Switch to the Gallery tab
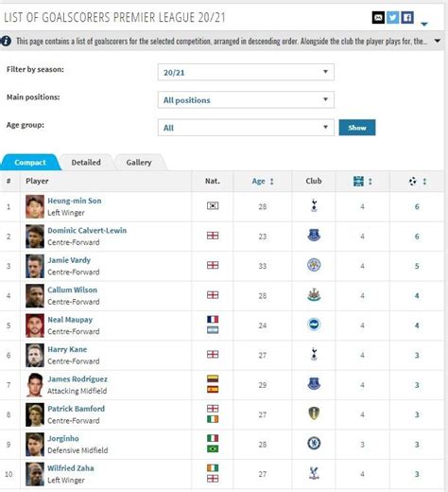 (139, 163)
